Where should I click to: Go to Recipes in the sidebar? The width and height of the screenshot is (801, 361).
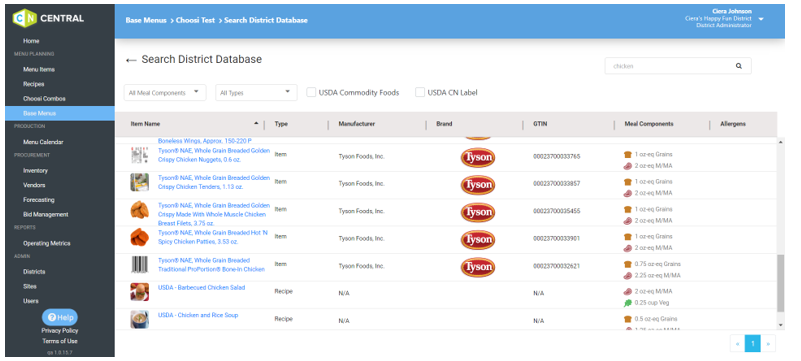34,84
